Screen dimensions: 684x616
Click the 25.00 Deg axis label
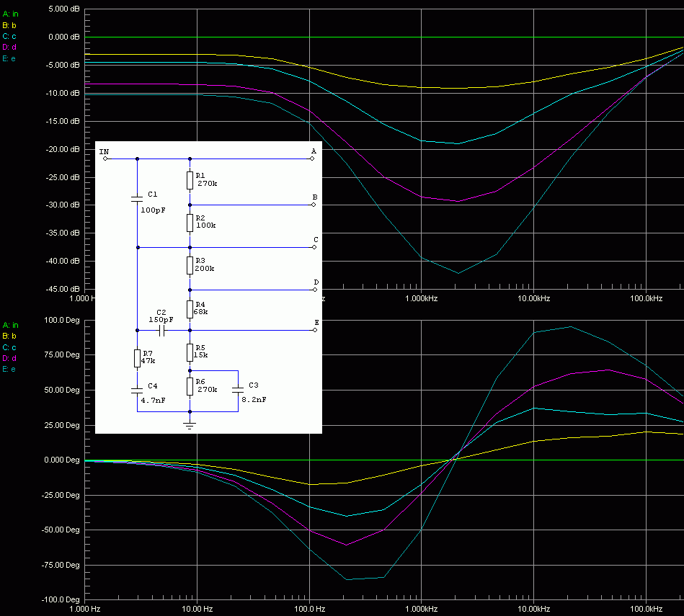pos(61,425)
